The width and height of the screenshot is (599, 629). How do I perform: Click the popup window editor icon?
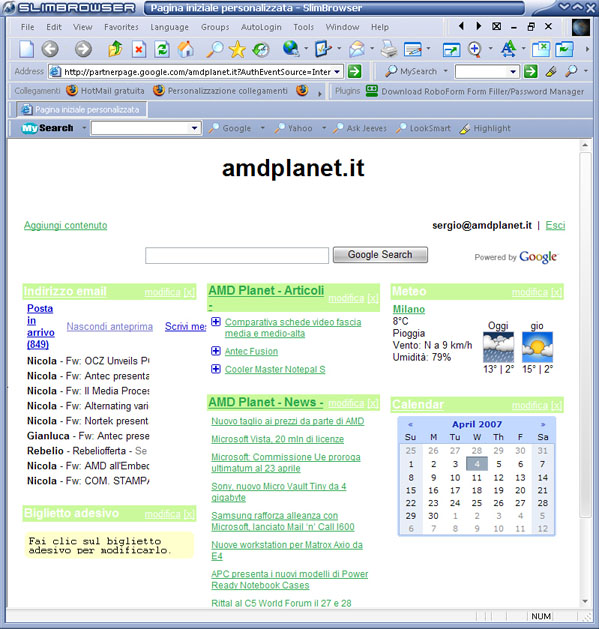[413, 49]
